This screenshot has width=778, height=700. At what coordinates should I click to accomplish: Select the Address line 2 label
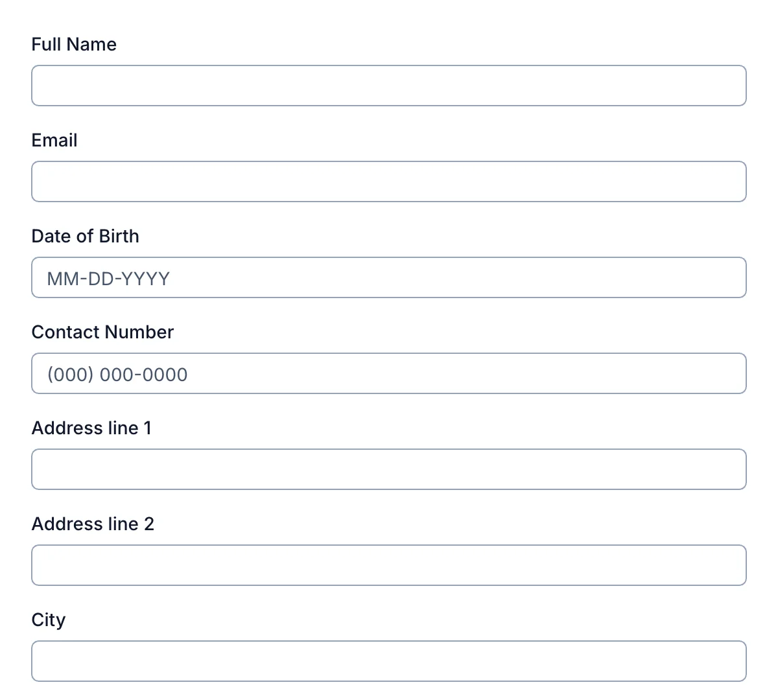pyautogui.click(x=93, y=524)
